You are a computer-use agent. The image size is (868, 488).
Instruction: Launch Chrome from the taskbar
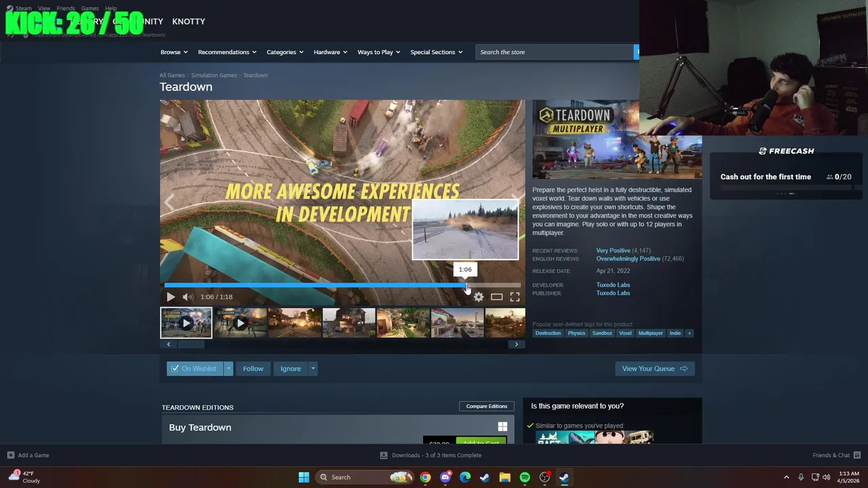(425, 477)
